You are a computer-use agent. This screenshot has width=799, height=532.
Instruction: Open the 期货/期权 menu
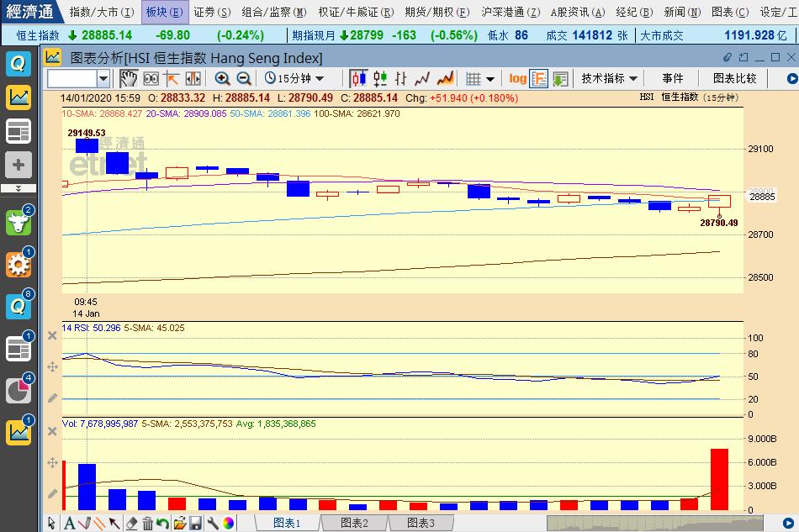437,12
